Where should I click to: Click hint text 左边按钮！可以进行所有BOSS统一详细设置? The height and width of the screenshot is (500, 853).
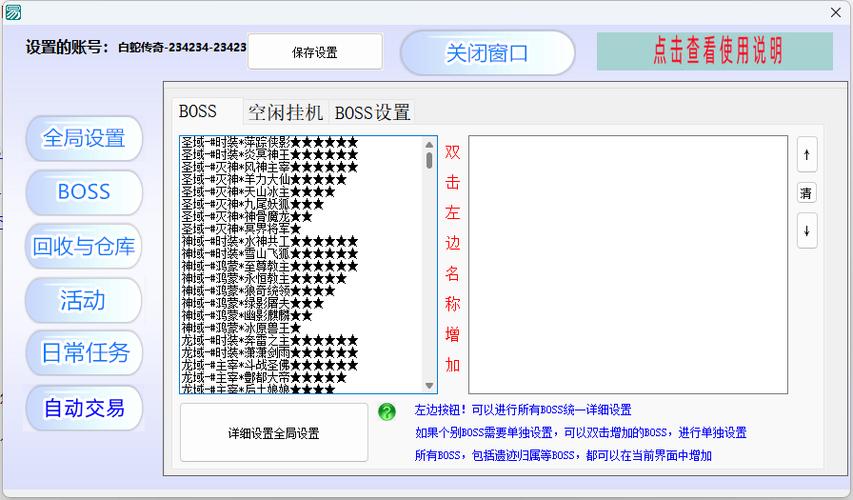523,410
